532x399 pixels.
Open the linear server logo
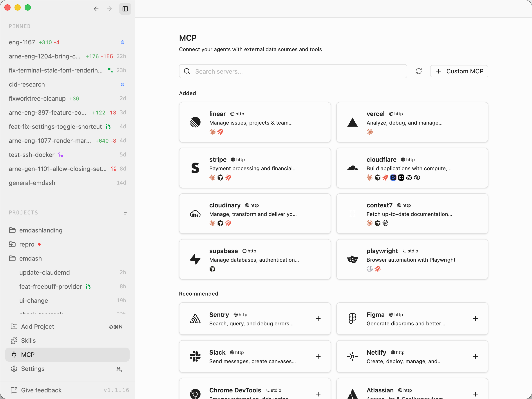point(195,122)
